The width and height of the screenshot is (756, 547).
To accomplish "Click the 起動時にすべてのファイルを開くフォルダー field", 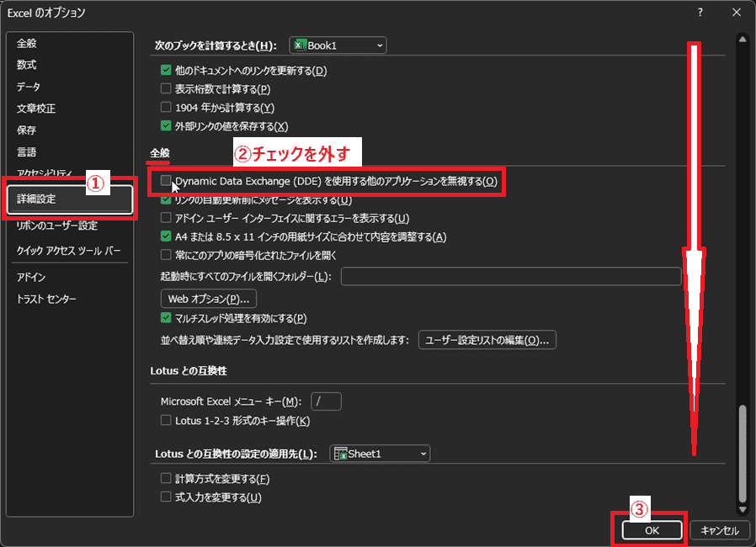I will tap(510, 277).
